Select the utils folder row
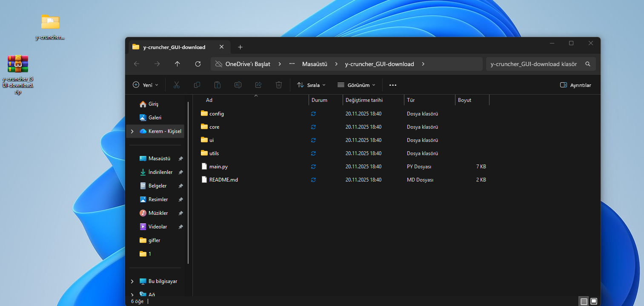The image size is (644, 306). 343,153
